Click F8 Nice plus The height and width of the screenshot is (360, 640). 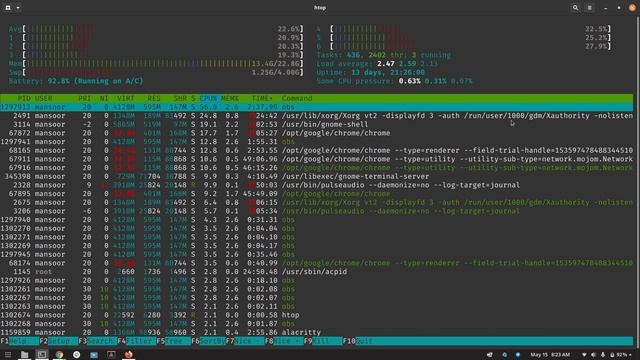pos(284,341)
